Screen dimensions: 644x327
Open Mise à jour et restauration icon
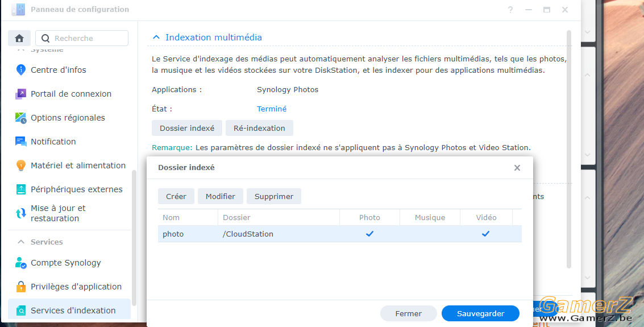pyautogui.click(x=20, y=213)
